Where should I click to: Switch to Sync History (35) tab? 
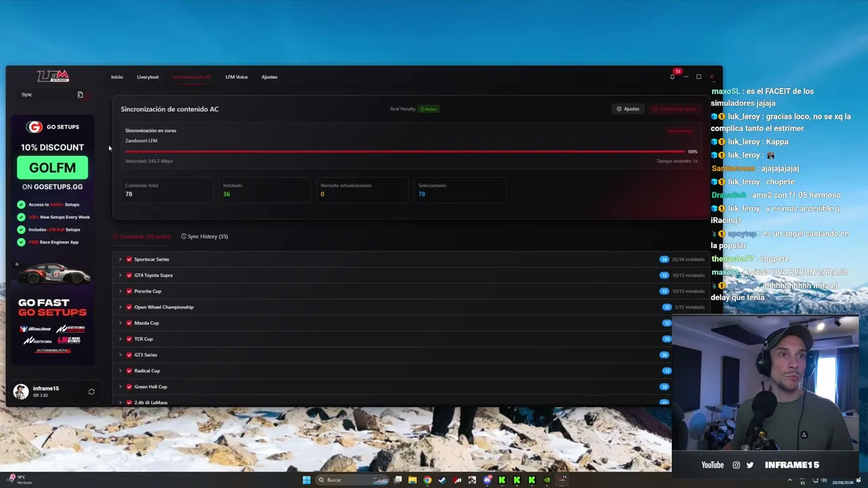[x=205, y=237]
